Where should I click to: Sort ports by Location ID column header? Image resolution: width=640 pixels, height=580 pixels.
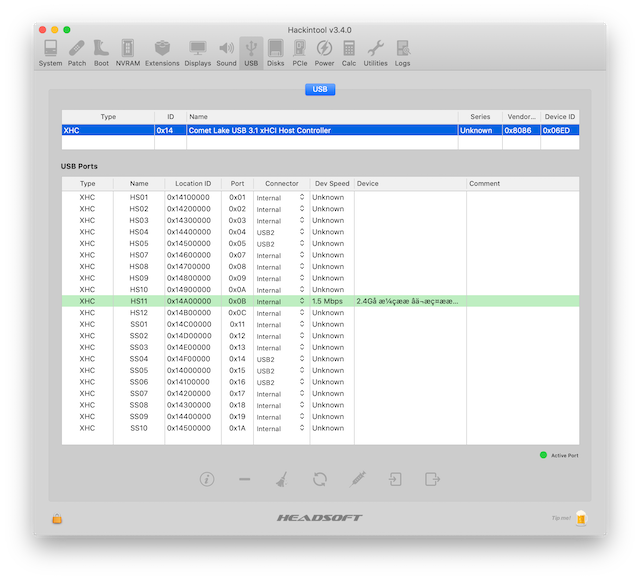coord(193,184)
